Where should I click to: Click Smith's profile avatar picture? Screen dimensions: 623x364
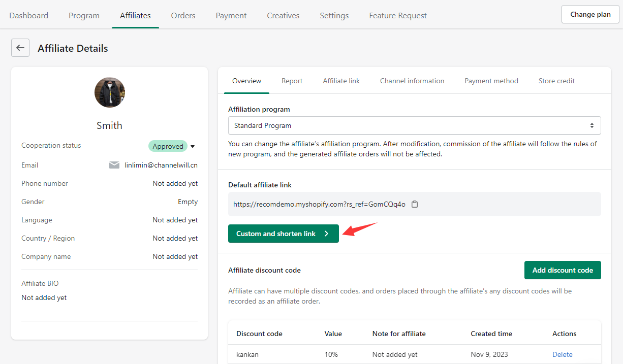click(x=109, y=92)
